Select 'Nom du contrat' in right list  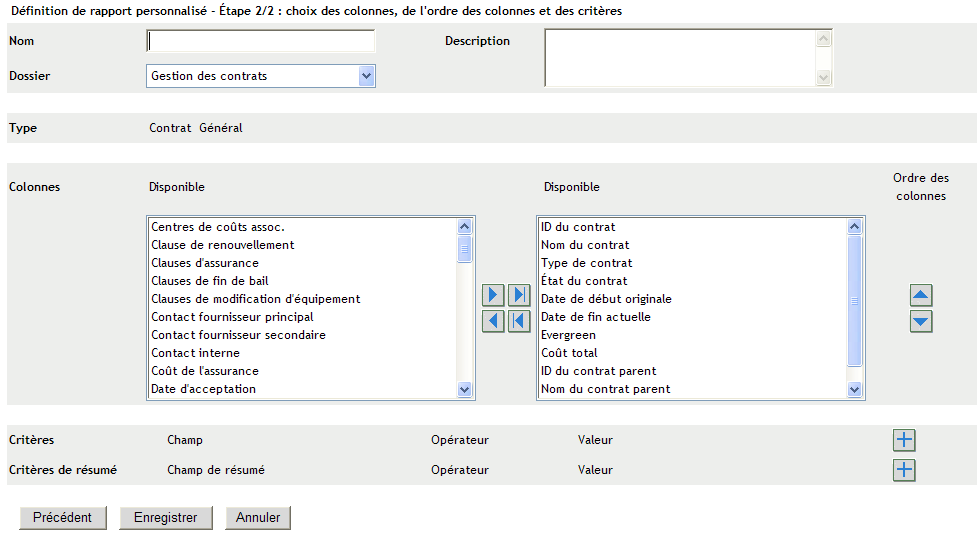click(693, 245)
